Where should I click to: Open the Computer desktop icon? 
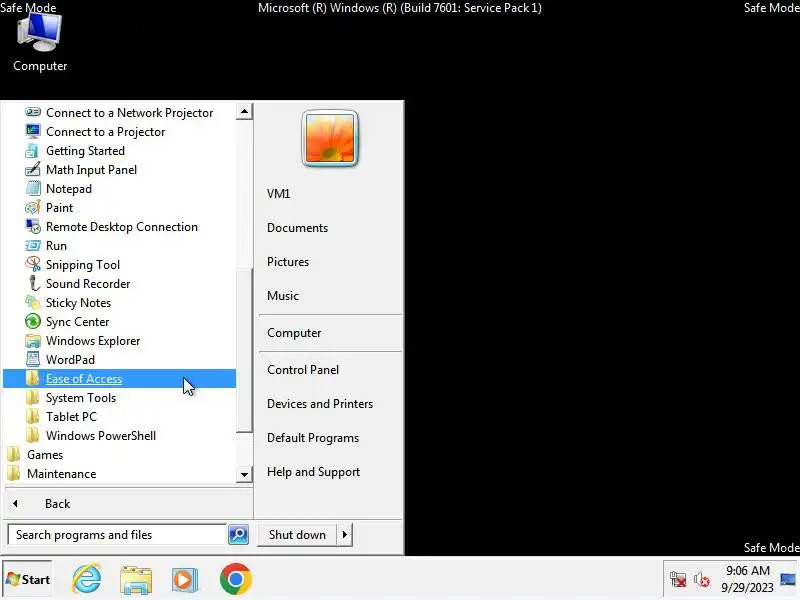(40, 42)
